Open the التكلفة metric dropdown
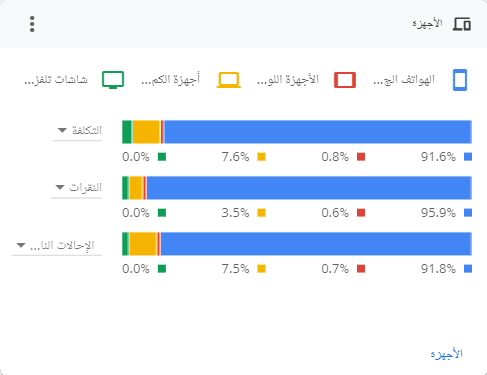Screen dimensions: 487x375 point(77,130)
